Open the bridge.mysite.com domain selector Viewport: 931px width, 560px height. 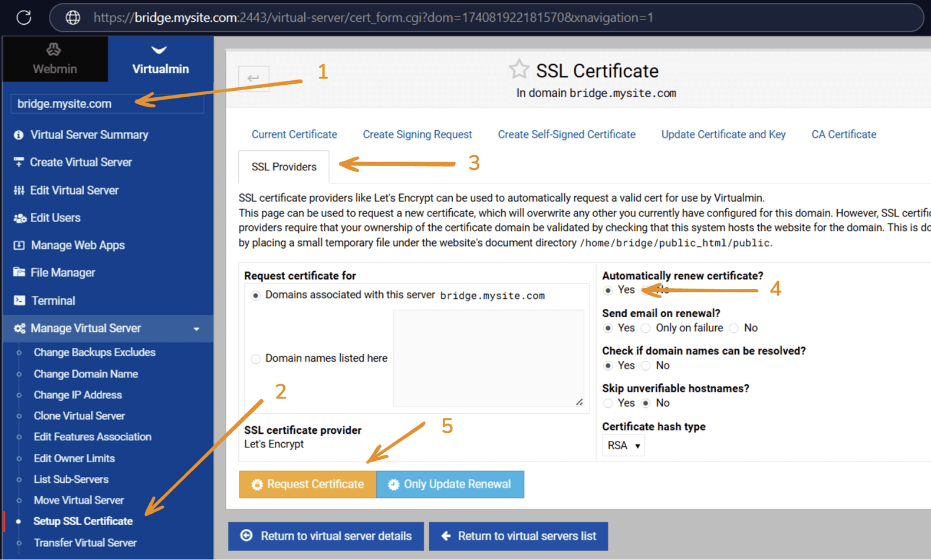pyautogui.click(x=107, y=104)
